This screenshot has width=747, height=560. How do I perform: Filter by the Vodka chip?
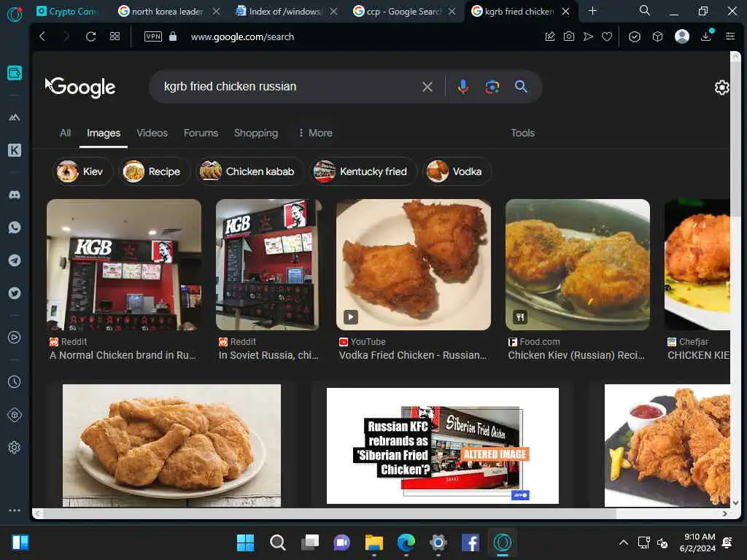click(x=457, y=171)
